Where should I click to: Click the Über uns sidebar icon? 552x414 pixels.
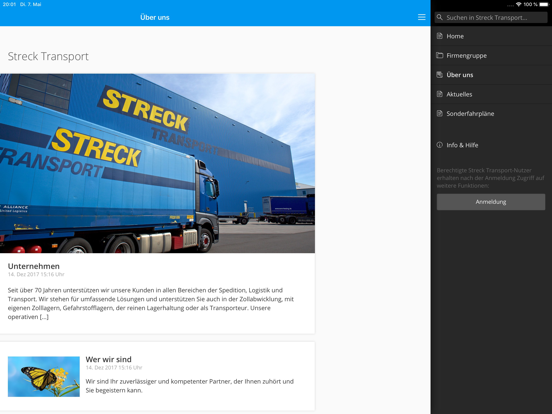coord(440,75)
